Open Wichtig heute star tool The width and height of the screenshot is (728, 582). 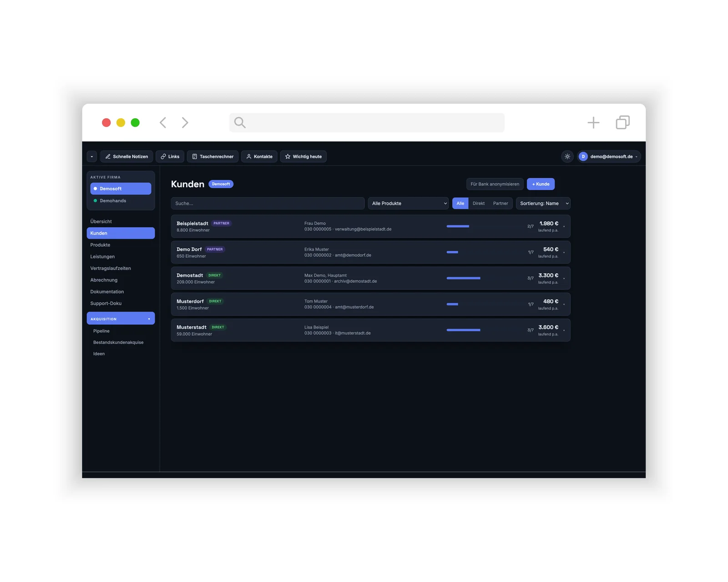tap(303, 156)
